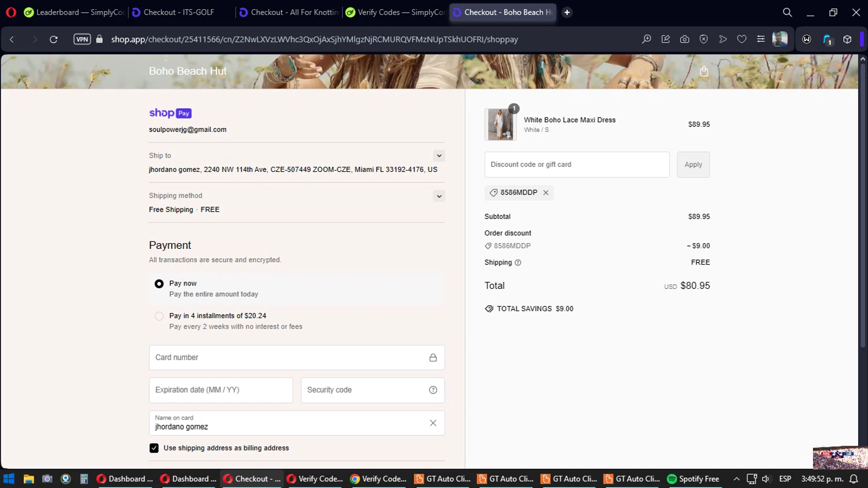Click the TOTAL SAVINGS $9.00 text
The image size is (868, 488).
point(535,309)
